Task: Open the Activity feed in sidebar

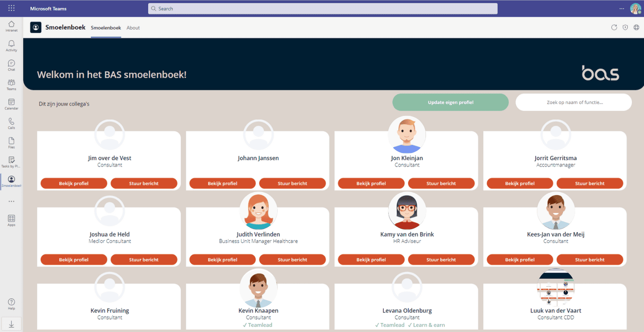Action: 11,46
